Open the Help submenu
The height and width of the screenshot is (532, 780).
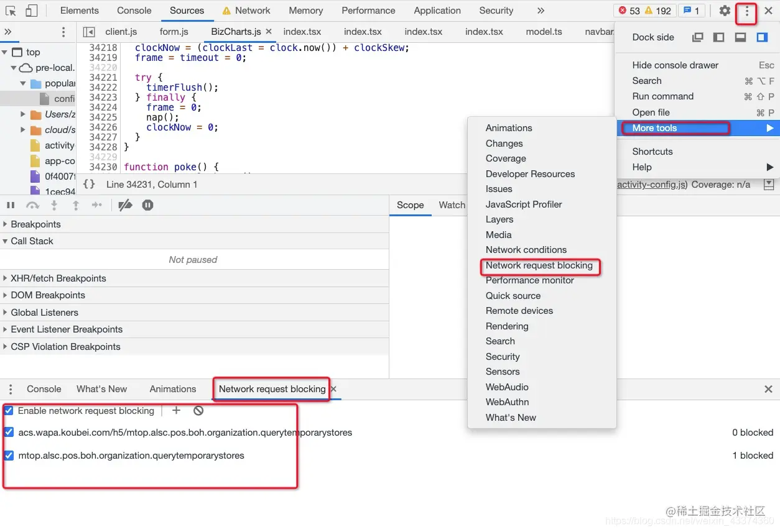click(697, 167)
